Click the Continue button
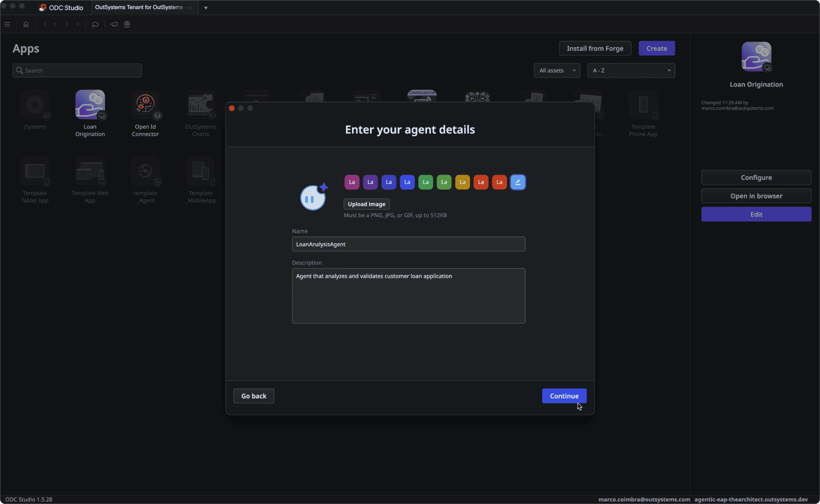 (x=564, y=395)
